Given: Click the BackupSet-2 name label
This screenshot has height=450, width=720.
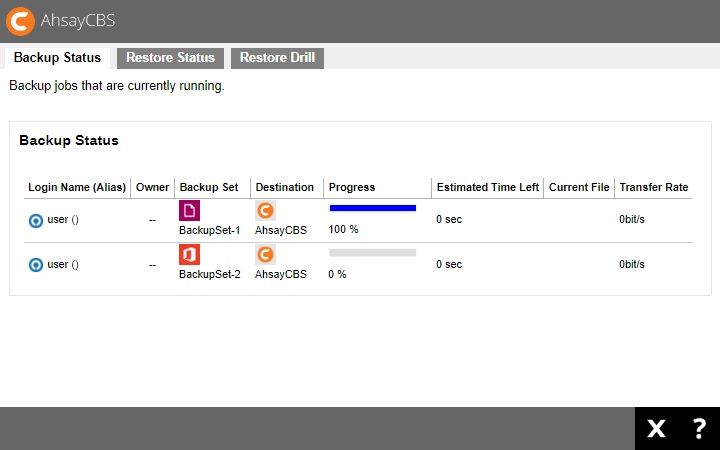Looking at the screenshot, I should [x=210, y=274].
